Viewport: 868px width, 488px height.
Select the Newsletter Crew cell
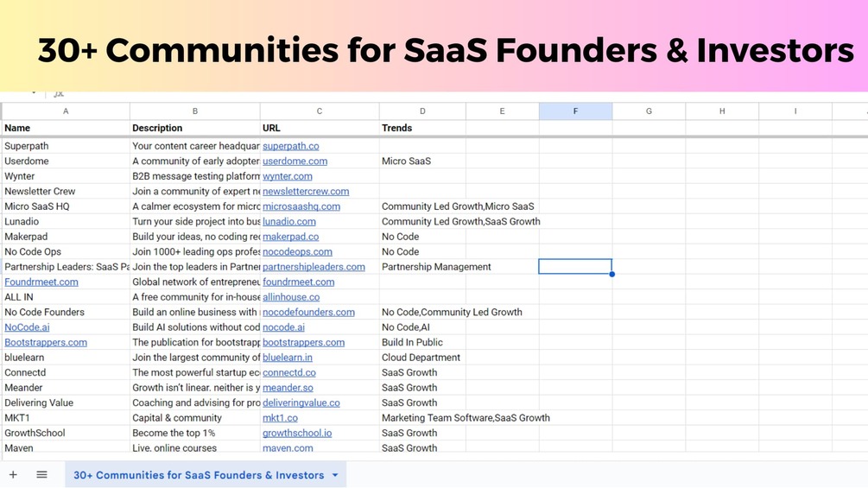[66, 192]
